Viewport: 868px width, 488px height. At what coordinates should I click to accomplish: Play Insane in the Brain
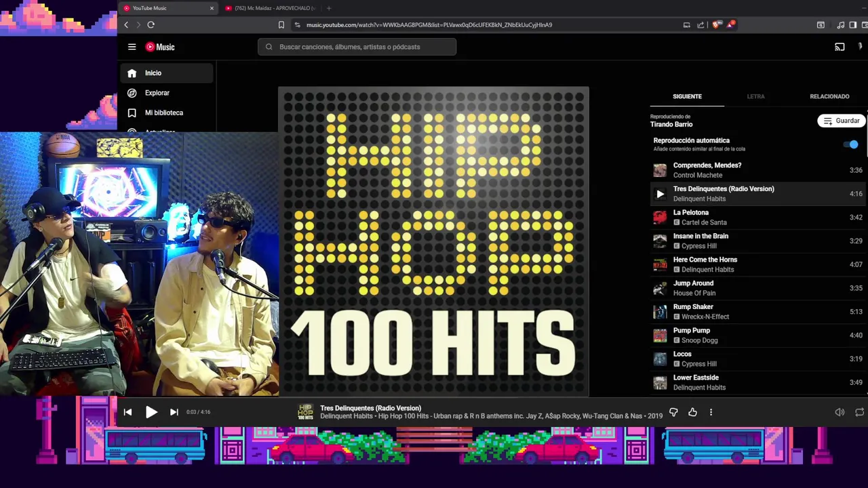758,241
